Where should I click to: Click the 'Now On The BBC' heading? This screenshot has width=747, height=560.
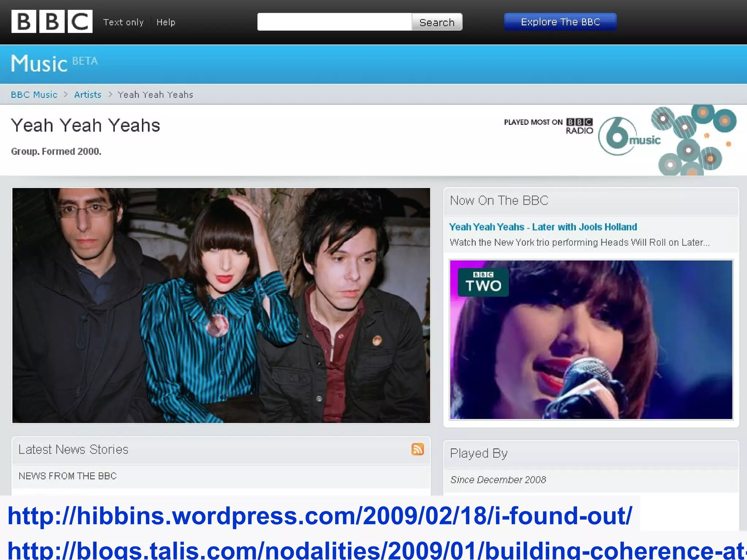coord(499,201)
